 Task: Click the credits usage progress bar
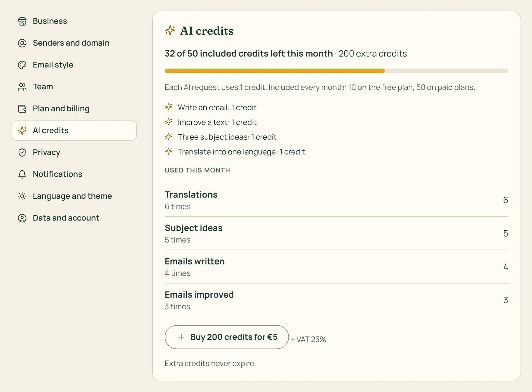pyautogui.click(x=336, y=71)
